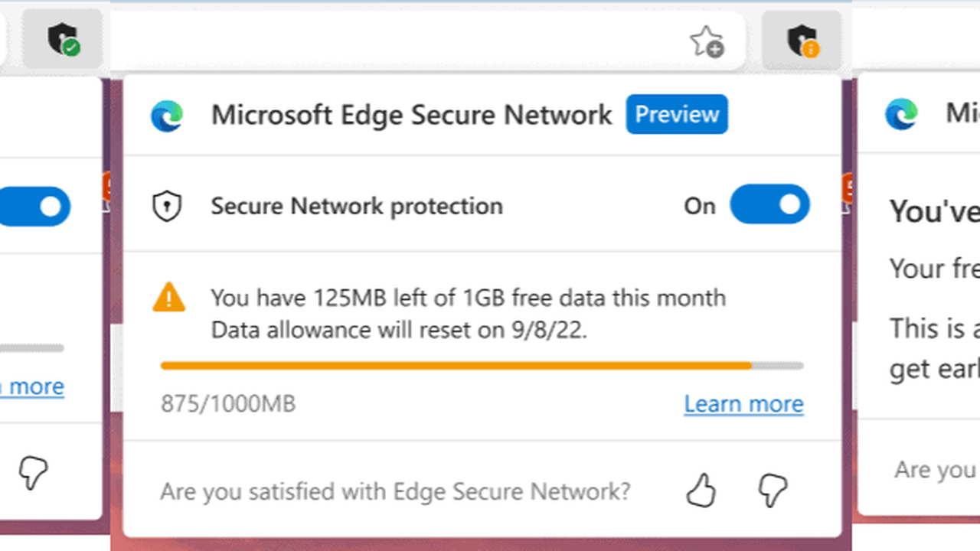Select the Microsoft Edge Secure Network title

(411, 114)
